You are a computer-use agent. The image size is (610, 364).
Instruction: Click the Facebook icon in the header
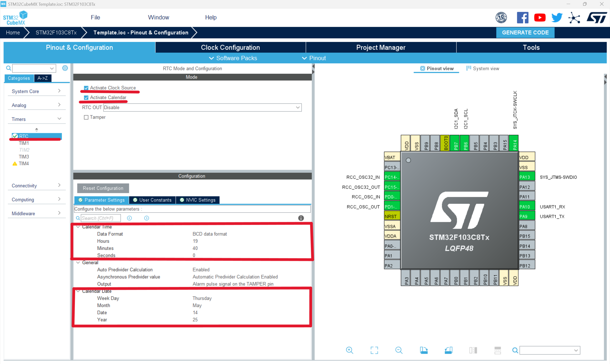point(523,18)
